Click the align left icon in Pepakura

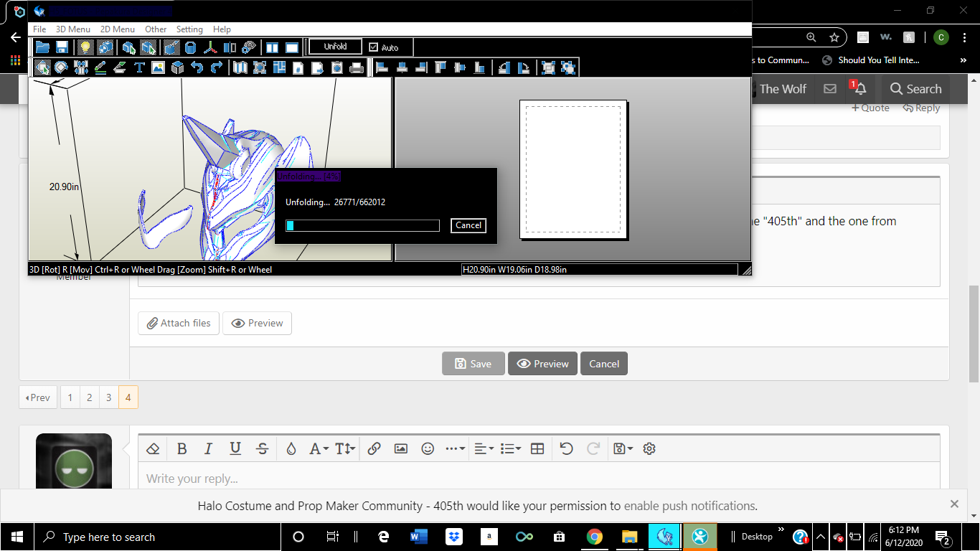tap(382, 67)
